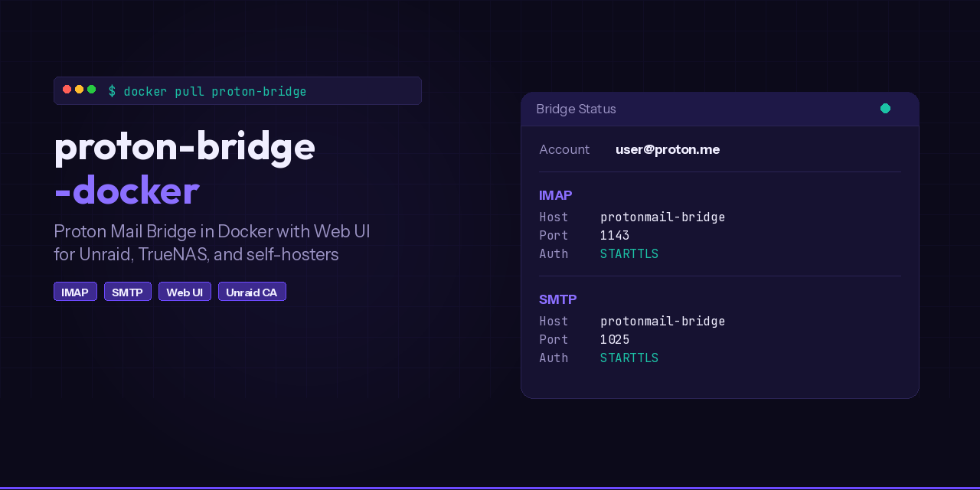Click the IMAP STARTTLS auth value
This screenshot has width=980, height=490.
point(629,253)
